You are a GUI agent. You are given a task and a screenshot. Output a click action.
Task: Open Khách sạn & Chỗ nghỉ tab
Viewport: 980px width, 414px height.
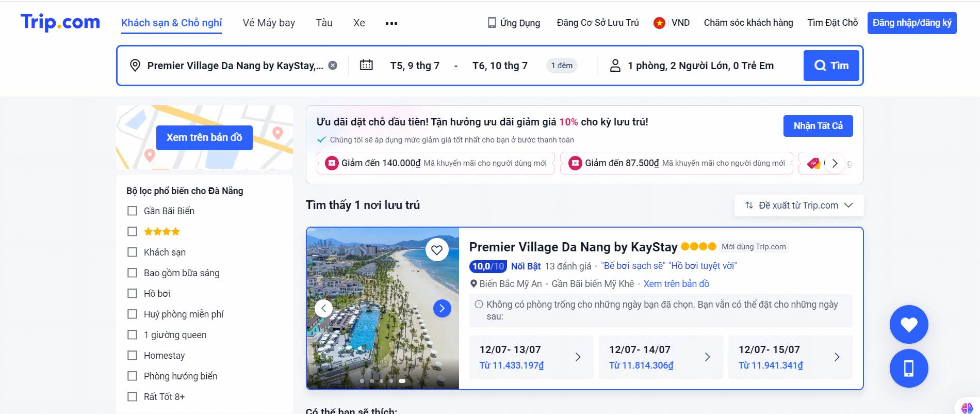click(172, 23)
